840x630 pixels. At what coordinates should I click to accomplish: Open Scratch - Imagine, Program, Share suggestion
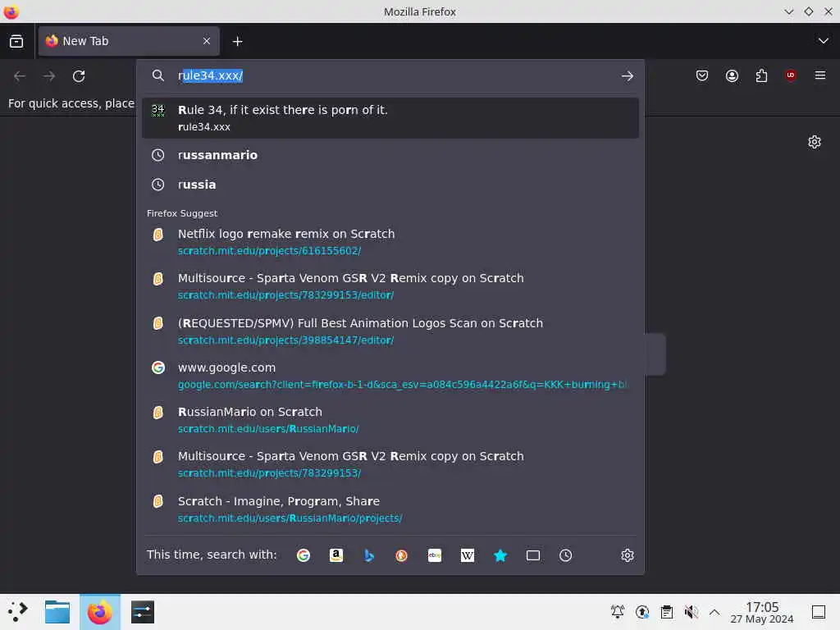tap(390, 509)
